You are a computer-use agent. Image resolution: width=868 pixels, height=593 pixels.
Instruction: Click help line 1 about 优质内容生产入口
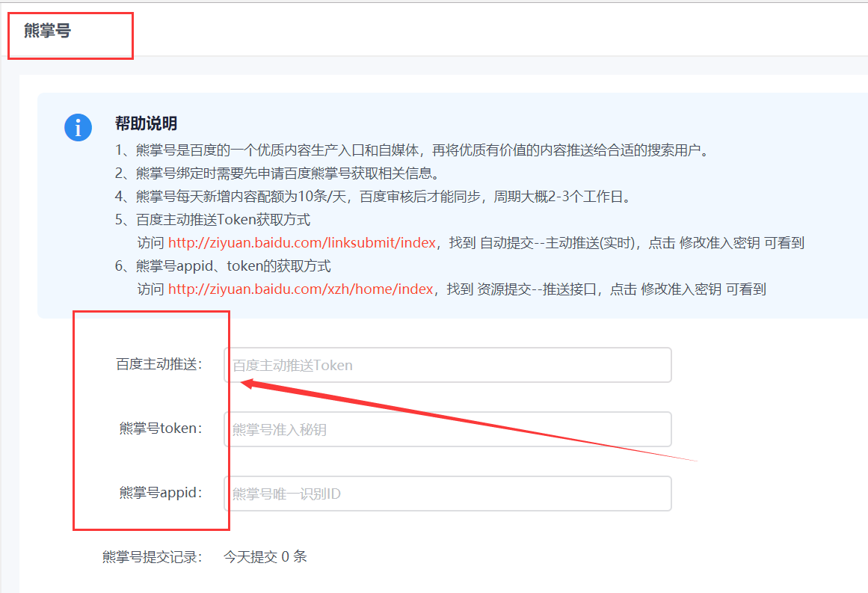click(413, 150)
